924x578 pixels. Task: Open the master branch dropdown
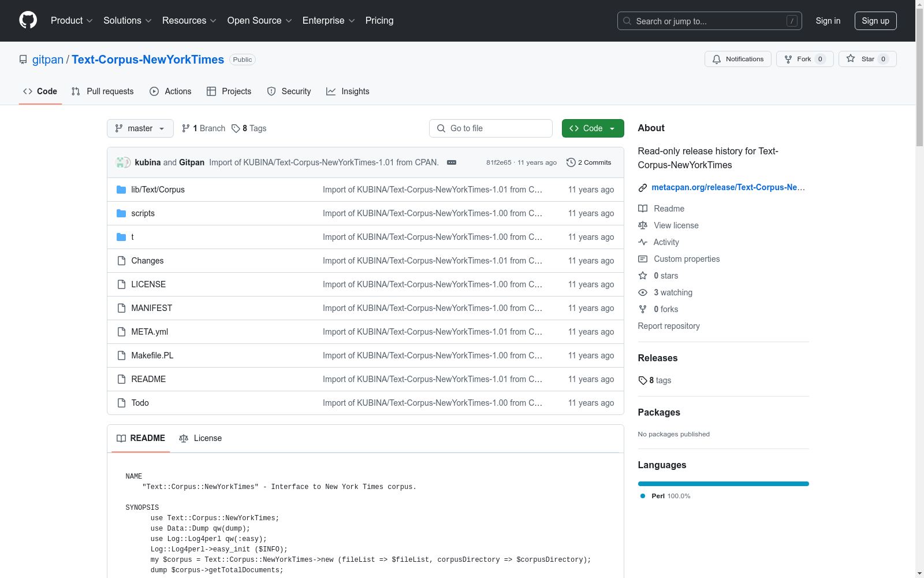[140, 128]
